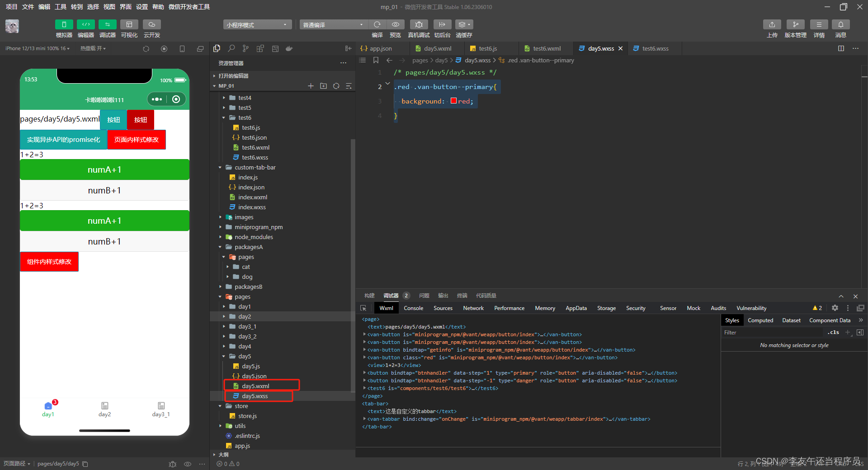Viewport: 868px width, 470px height.
Task: Click the upload icon
Action: click(772, 24)
